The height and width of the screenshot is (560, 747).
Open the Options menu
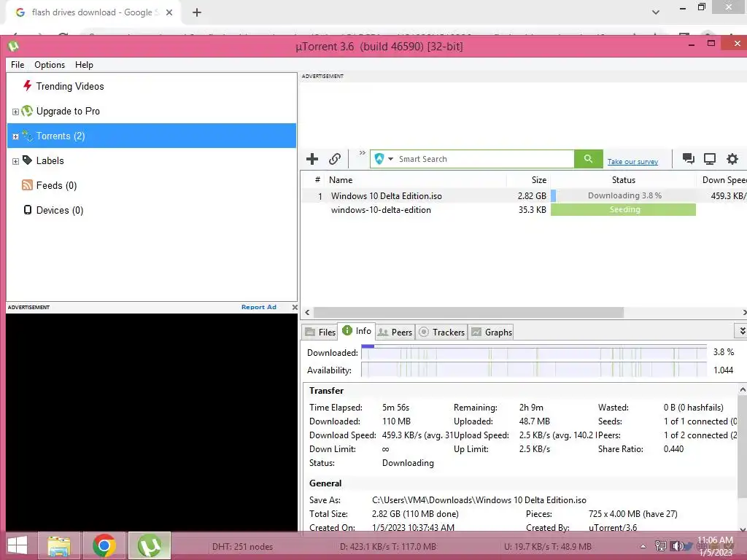50,65
